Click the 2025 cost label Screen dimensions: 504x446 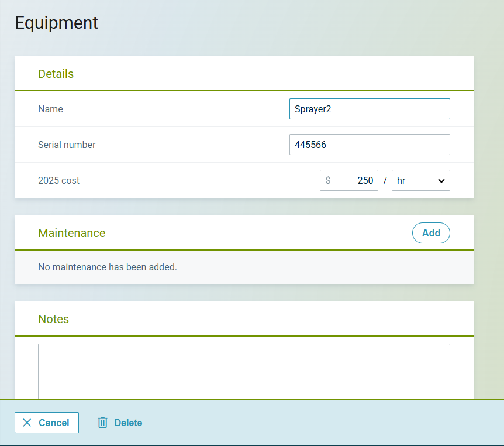coord(58,180)
